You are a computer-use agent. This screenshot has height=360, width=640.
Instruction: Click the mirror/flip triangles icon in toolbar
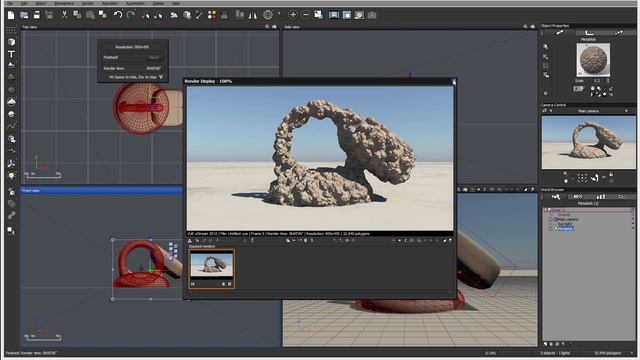(x=253, y=15)
